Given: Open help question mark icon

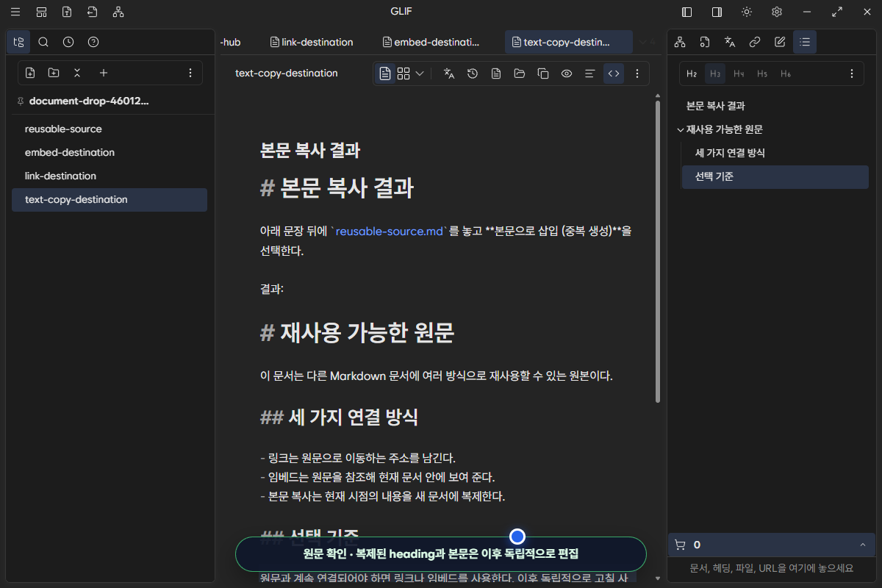Looking at the screenshot, I should click(x=93, y=42).
